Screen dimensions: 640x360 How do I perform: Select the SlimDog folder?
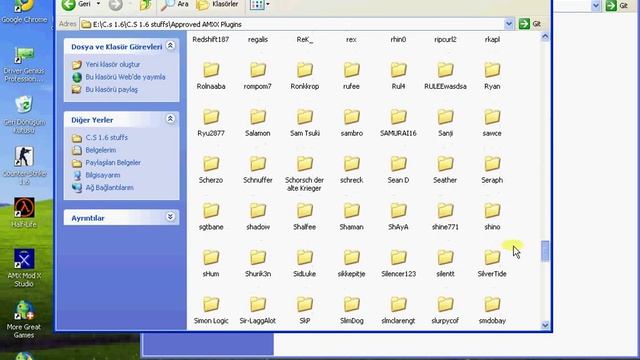(351, 310)
